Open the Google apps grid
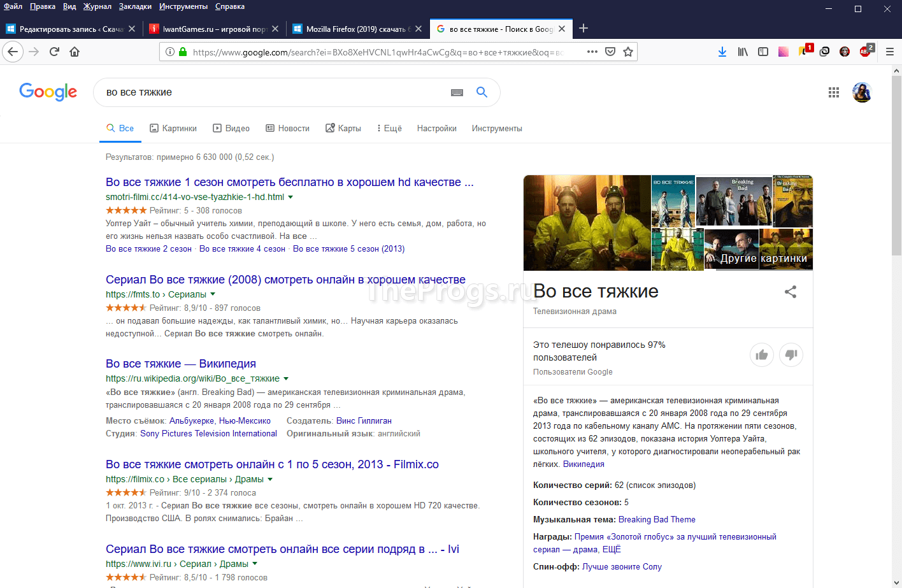The image size is (902, 588). click(x=834, y=92)
